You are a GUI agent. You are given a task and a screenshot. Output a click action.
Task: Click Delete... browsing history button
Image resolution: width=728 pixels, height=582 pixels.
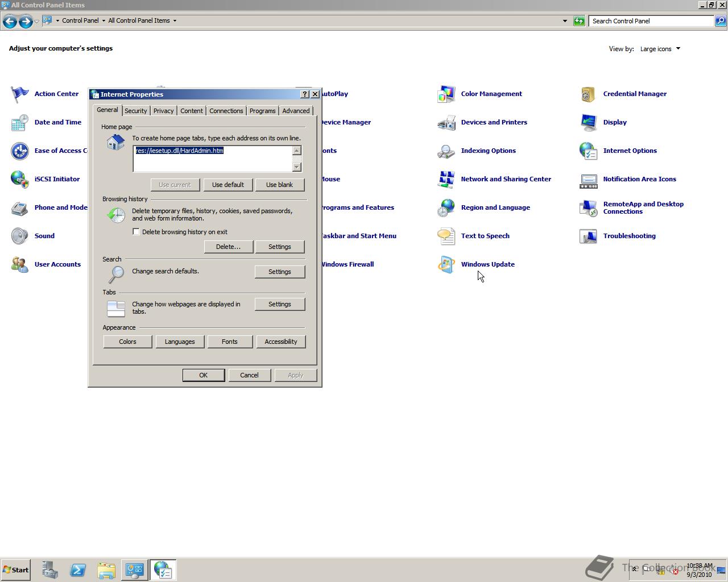click(228, 247)
